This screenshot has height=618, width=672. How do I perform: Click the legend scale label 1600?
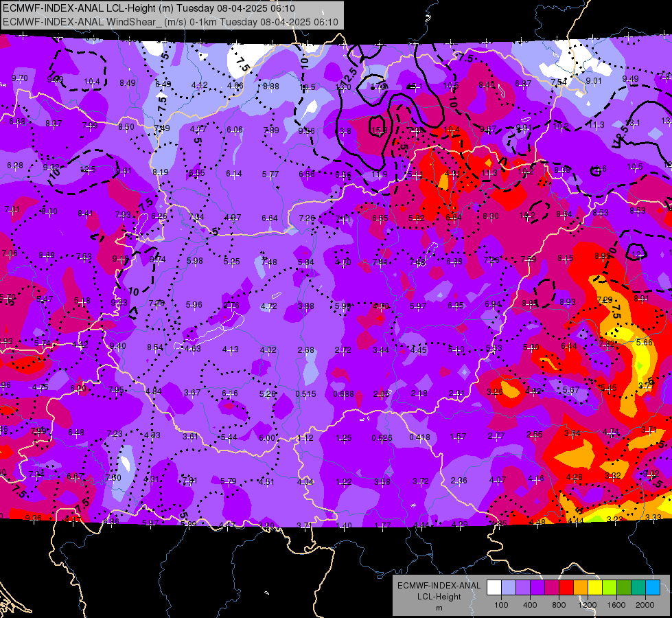click(616, 605)
